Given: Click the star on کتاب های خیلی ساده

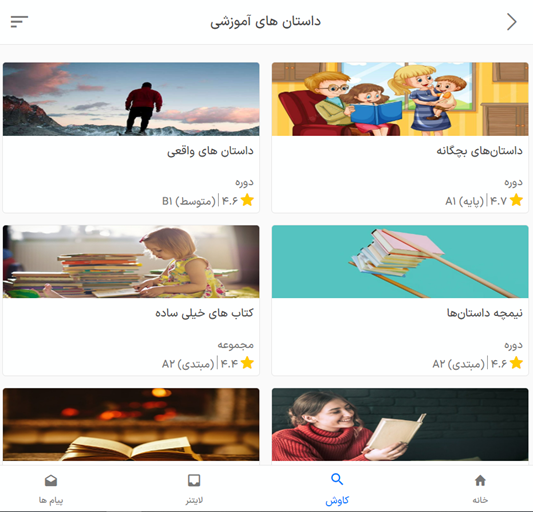Looking at the screenshot, I should [x=247, y=363].
